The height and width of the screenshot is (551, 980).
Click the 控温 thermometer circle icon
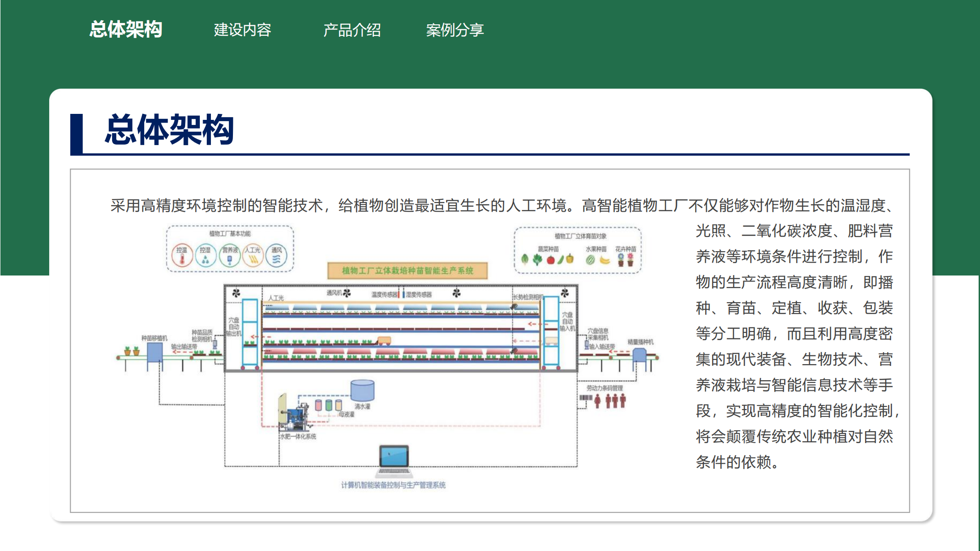point(182,256)
